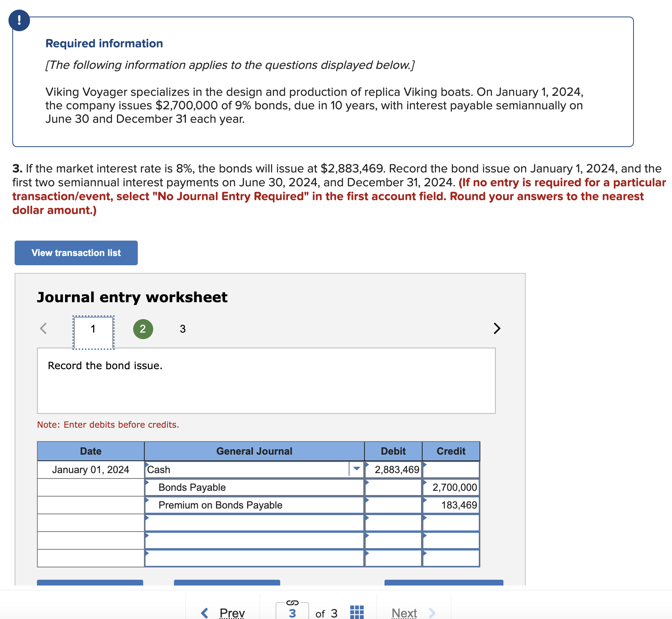
Task: Click the Debit column header
Action: pos(393,451)
